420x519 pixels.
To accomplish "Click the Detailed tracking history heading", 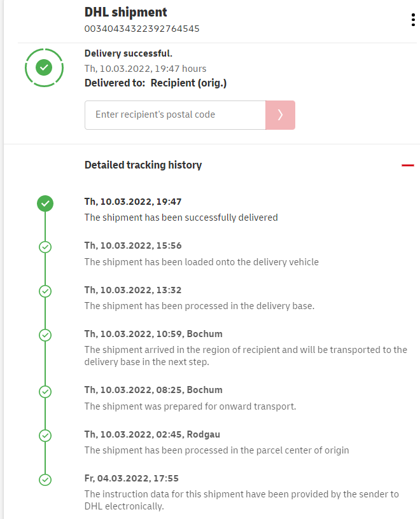I will click(x=143, y=165).
